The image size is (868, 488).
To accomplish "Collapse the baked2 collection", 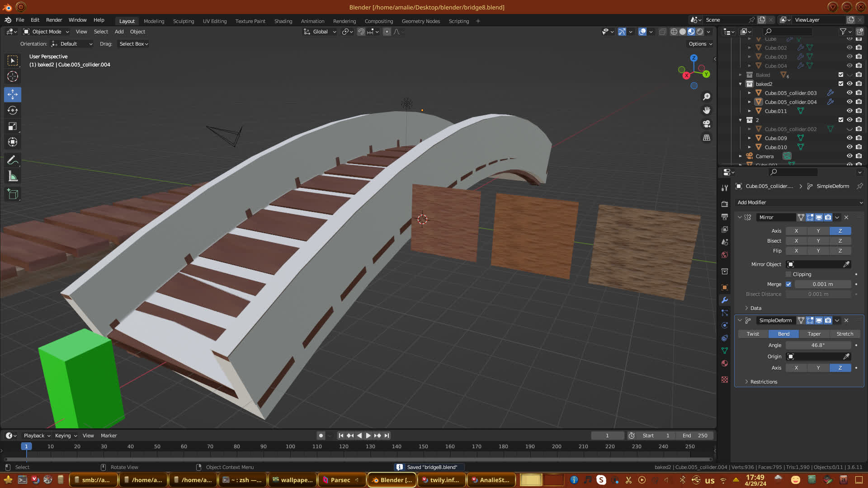I will [x=741, y=84].
